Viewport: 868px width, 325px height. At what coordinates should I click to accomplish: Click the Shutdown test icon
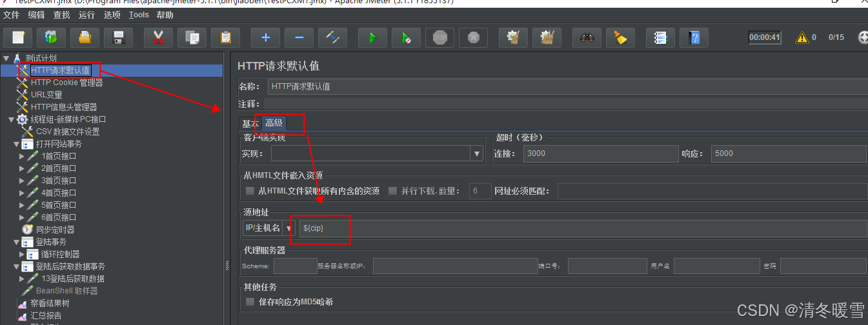(x=473, y=37)
